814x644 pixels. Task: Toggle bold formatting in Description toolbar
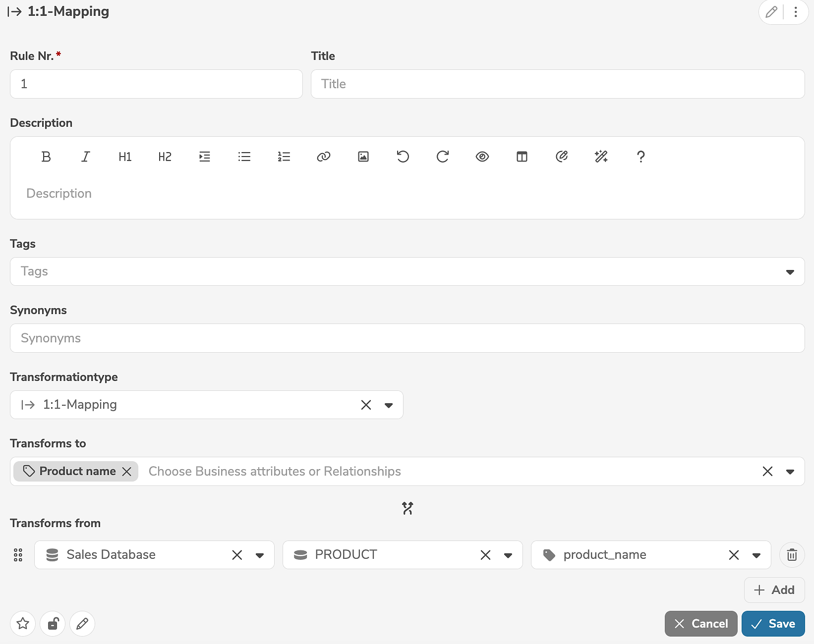(x=46, y=157)
